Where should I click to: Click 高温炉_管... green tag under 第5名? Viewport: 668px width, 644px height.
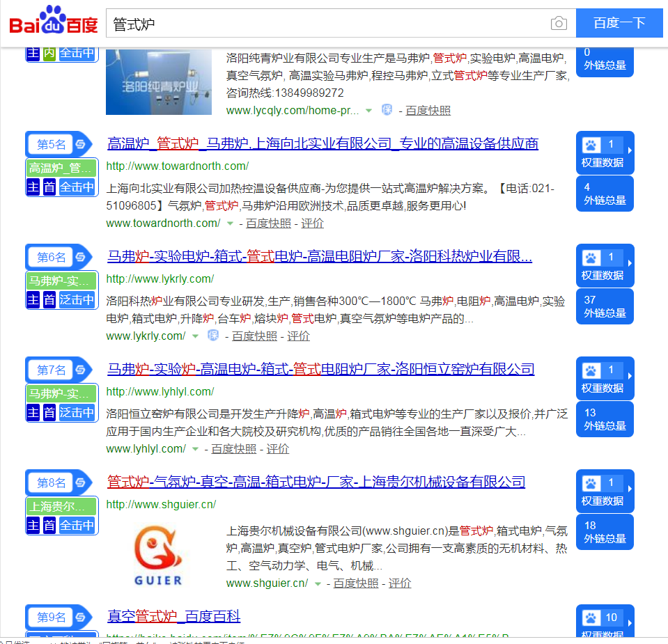pos(62,168)
